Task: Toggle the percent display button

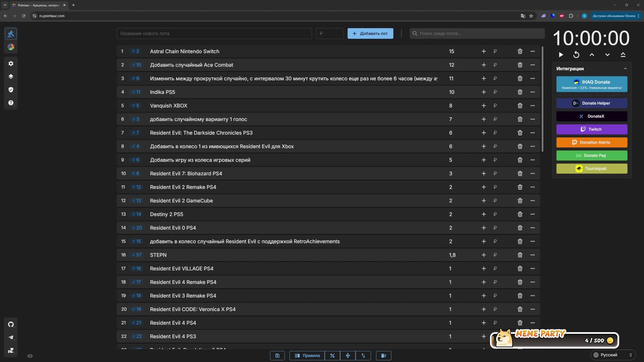Action: coord(332,356)
